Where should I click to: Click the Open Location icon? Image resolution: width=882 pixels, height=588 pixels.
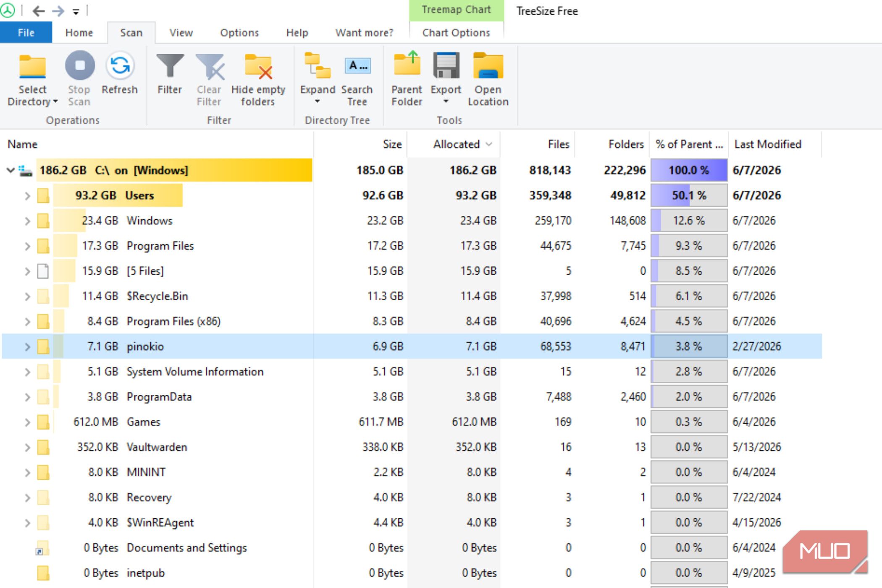tap(488, 66)
